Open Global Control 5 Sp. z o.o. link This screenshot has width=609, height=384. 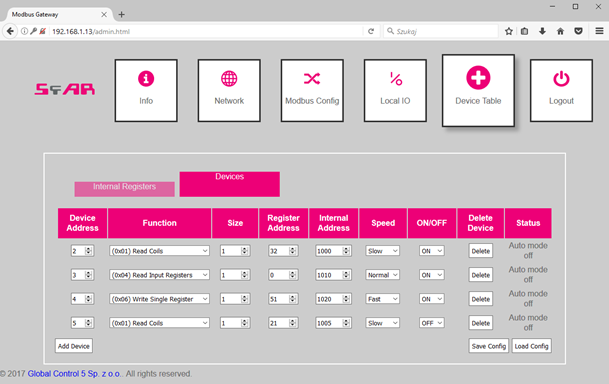click(74, 374)
